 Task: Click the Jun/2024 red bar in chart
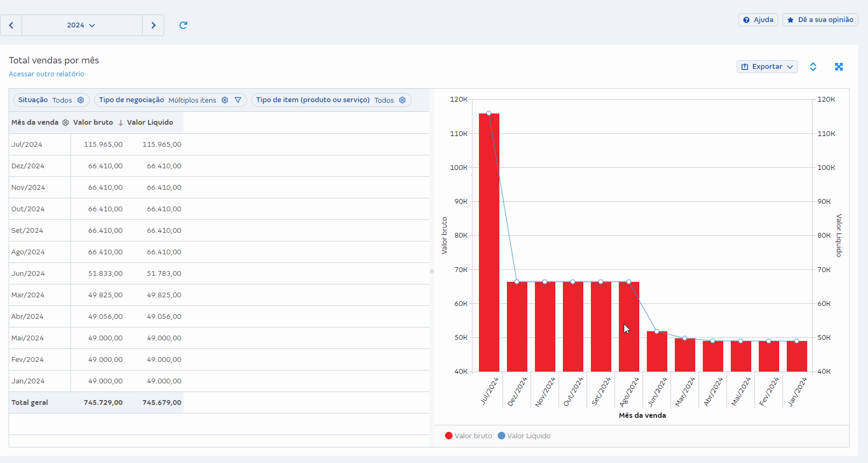(657, 352)
